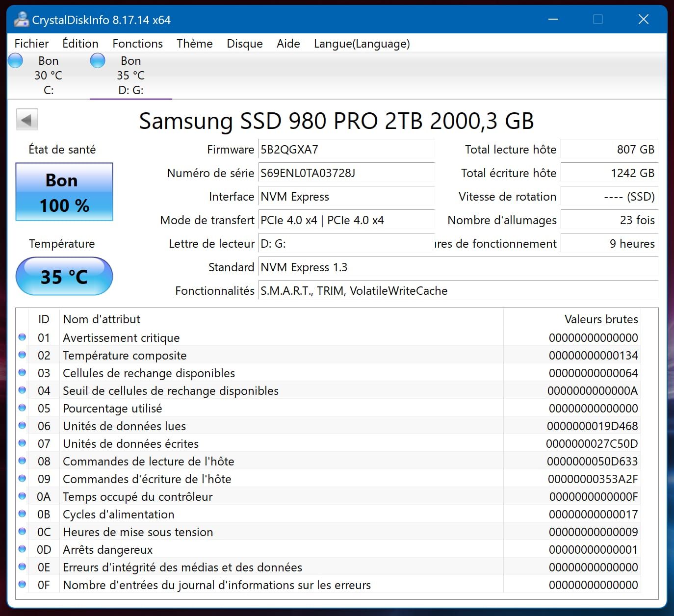Click the Bon 100 % health status button
The width and height of the screenshot is (674, 616).
click(x=64, y=192)
